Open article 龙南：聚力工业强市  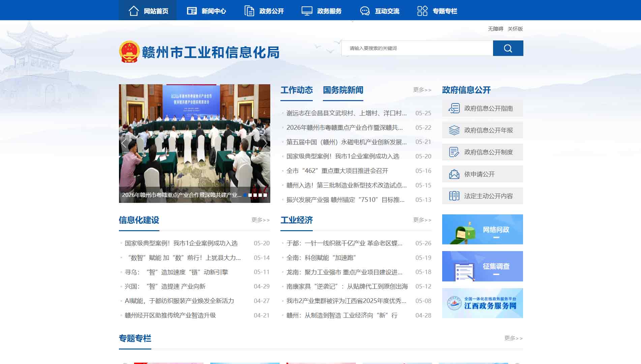tap(344, 272)
